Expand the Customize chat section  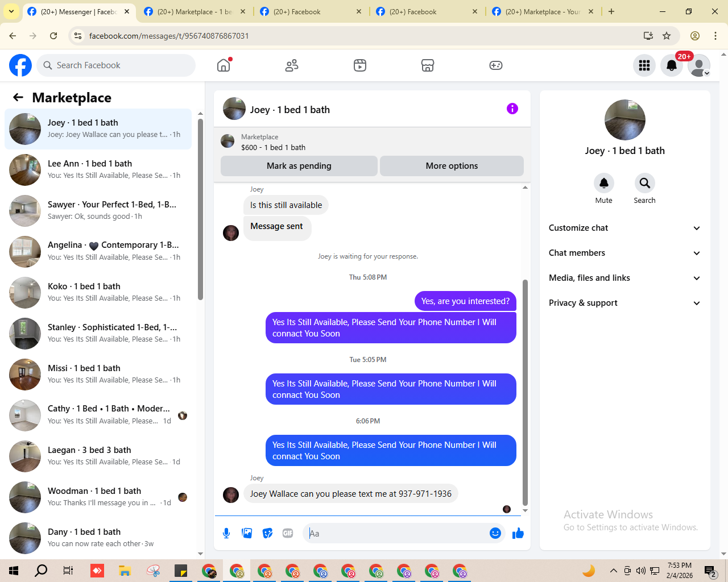pos(624,228)
